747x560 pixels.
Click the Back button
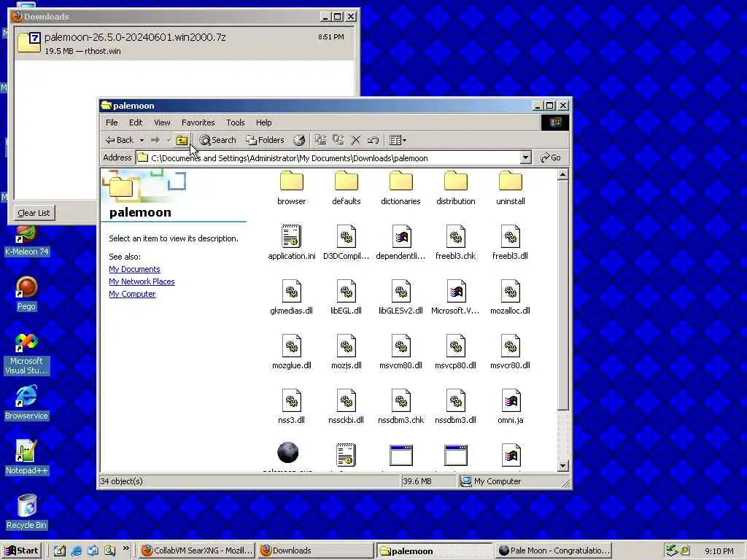tap(120, 140)
